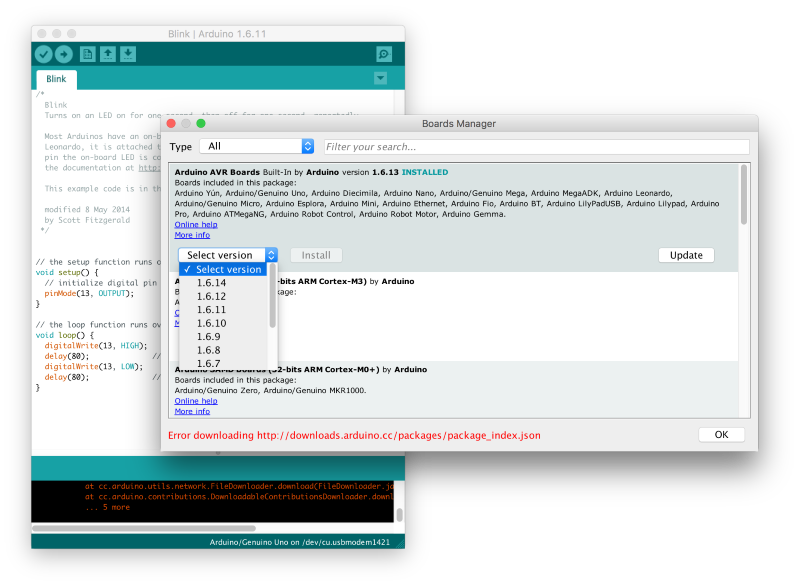Choose version 1.6.7 from the list

point(223,363)
